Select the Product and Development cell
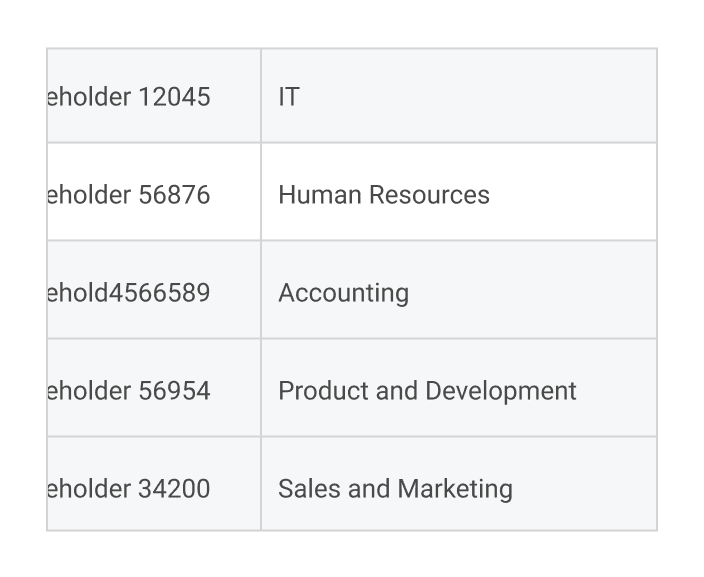 pos(458,389)
